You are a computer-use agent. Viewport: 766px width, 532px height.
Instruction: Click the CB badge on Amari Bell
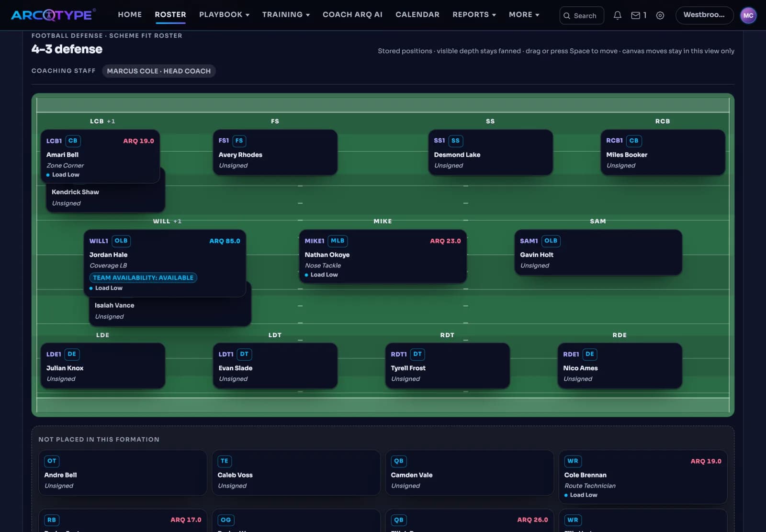pyautogui.click(x=73, y=141)
